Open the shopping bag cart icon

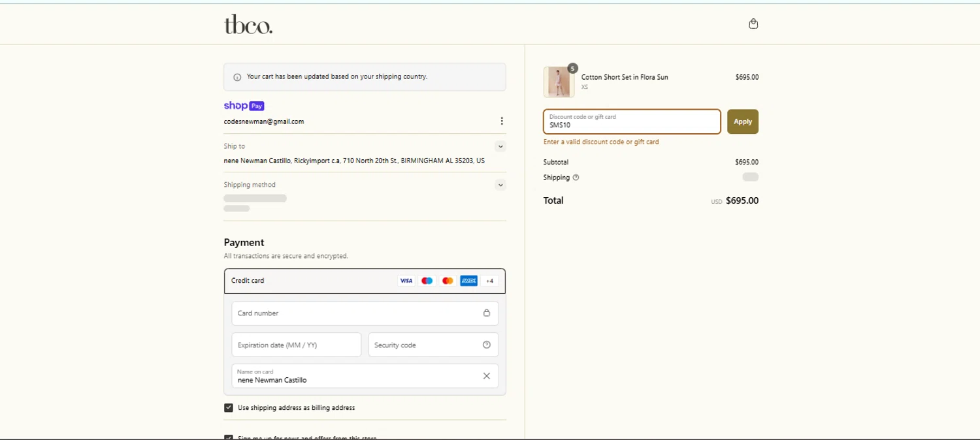(753, 24)
